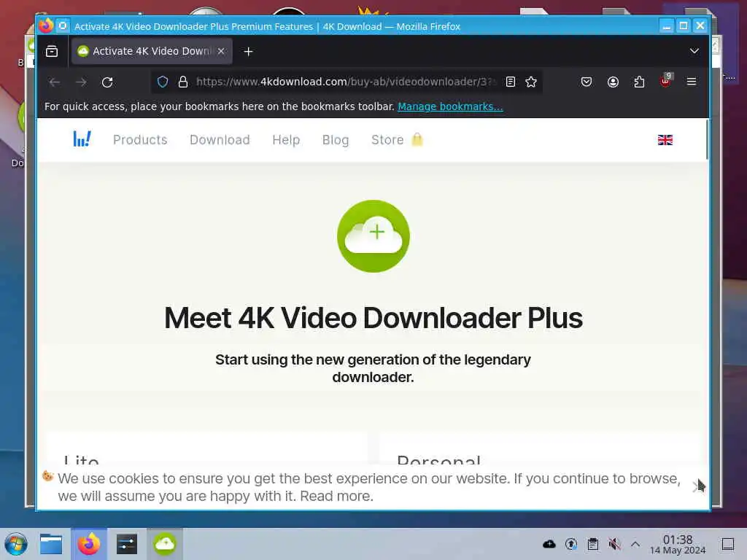Click the pin window icon in title bar
The width and height of the screenshot is (747, 560).
(x=63, y=26)
